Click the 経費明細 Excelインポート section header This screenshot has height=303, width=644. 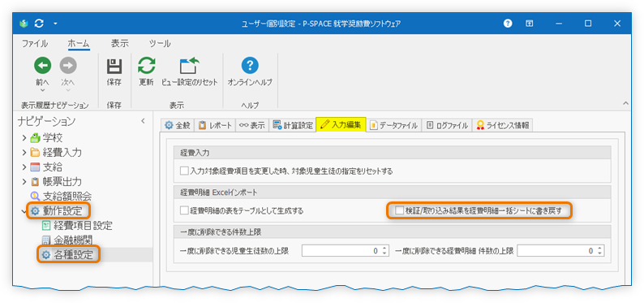[392, 192]
